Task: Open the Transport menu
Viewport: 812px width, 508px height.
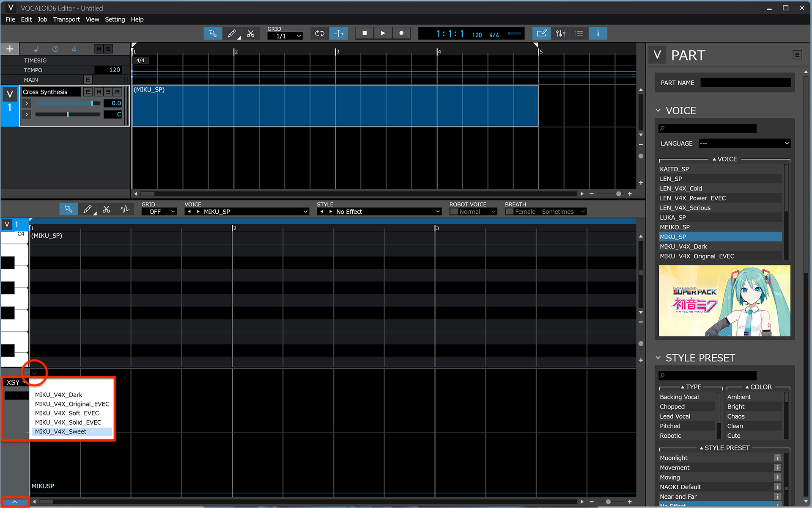Action: [x=66, y=19]
